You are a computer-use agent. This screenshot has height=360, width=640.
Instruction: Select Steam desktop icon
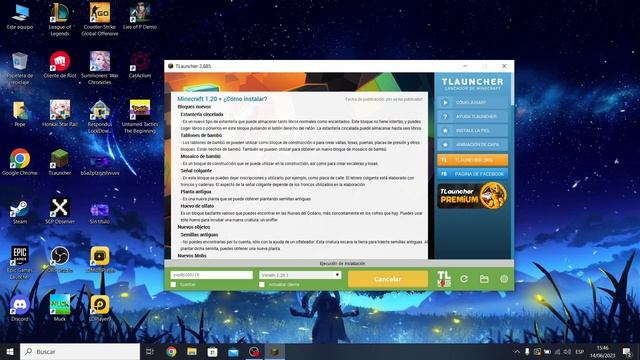coord(20,211)
